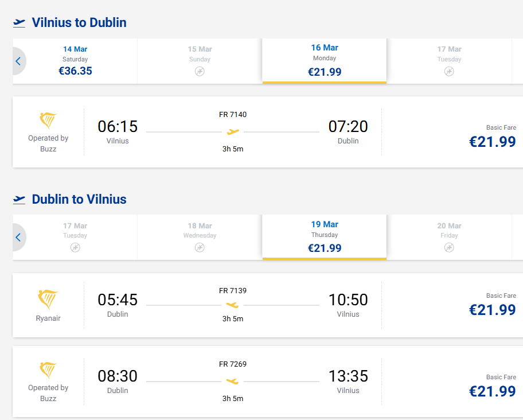Image resolution: width=523 pixels, height=420 pixels.
Task: Click the plane icon beside Vilnius to Dublin
Action: click(x=19, y=23)
